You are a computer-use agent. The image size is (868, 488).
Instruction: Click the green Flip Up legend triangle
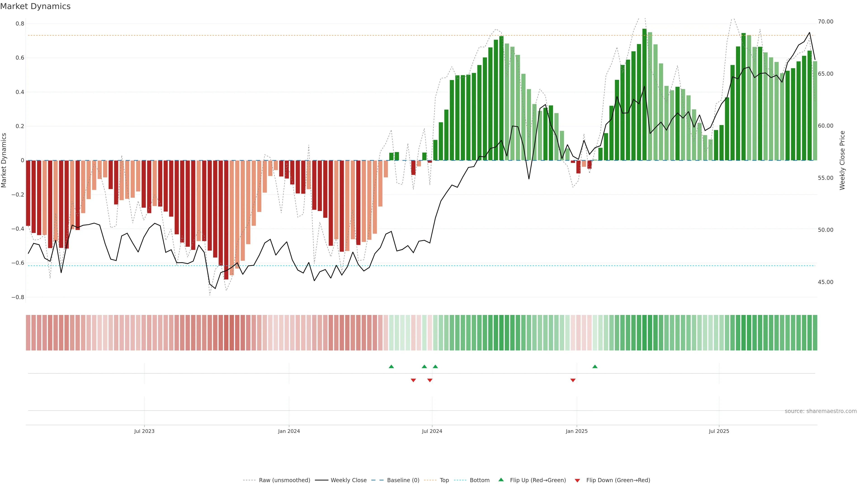[501, 480]
